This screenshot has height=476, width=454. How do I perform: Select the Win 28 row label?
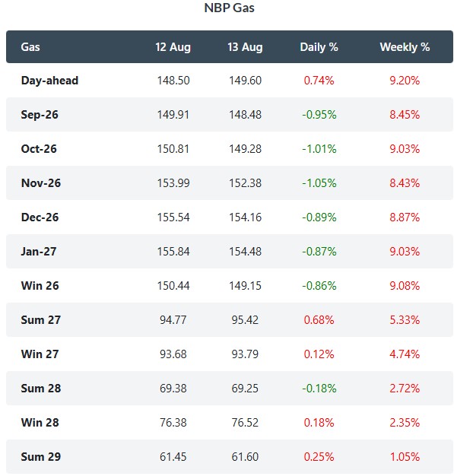(40, 423)
